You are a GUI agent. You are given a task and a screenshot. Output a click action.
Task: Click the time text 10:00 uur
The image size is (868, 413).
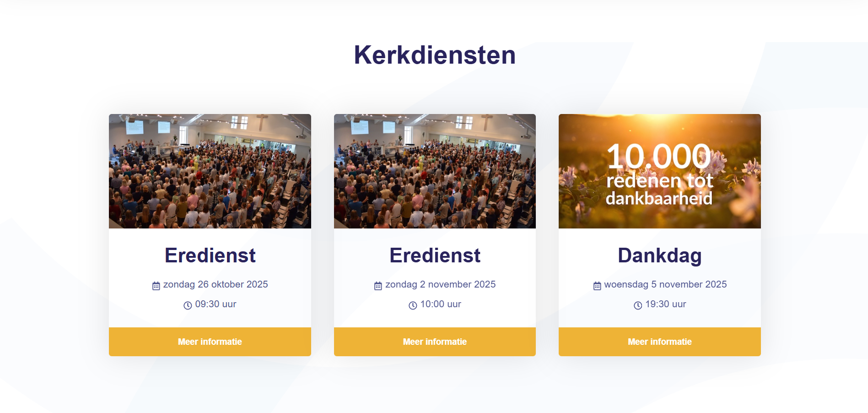pos(441,304)
